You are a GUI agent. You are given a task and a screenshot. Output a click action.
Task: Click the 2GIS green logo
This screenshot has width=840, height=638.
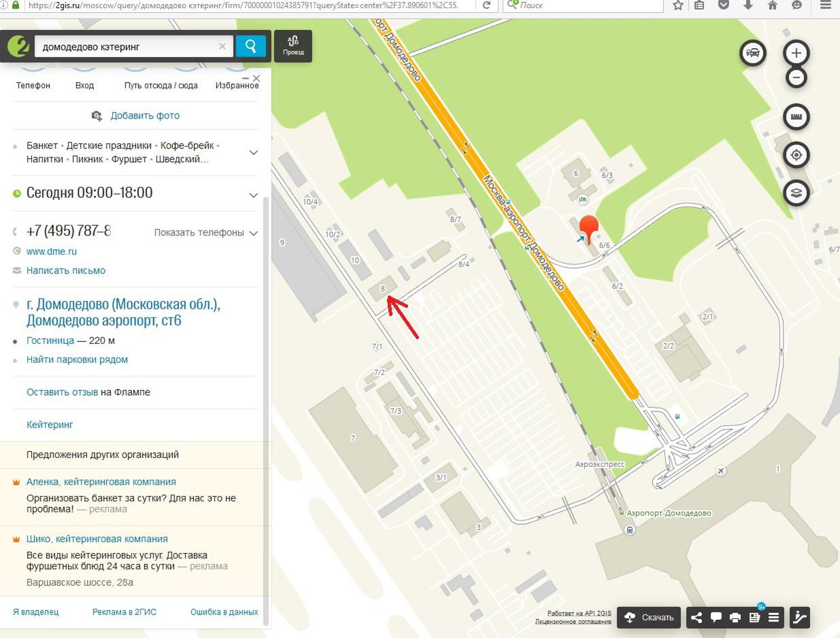click(x=18, y=46)
